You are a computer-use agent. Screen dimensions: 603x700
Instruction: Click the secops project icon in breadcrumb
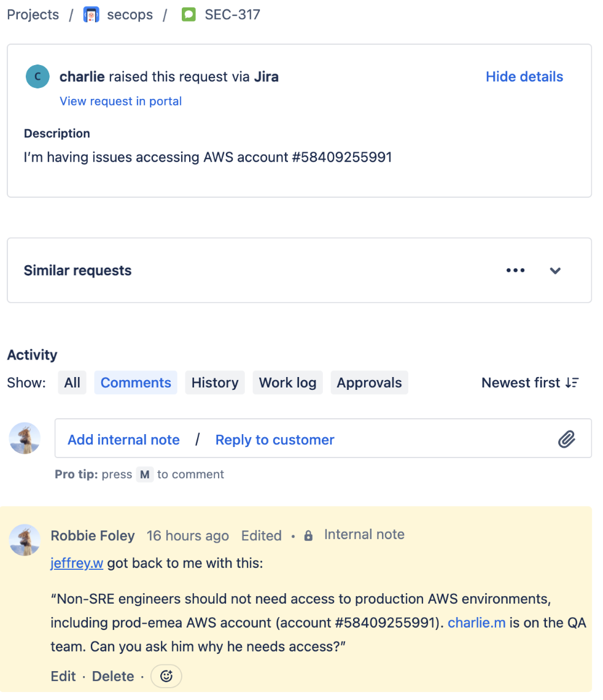tap(91, 15)
